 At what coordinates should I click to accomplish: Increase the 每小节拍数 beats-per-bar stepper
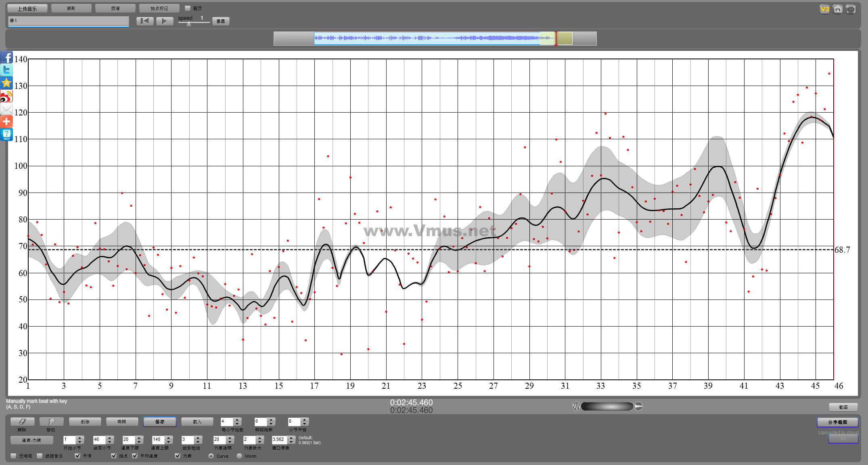click(237, 419)
